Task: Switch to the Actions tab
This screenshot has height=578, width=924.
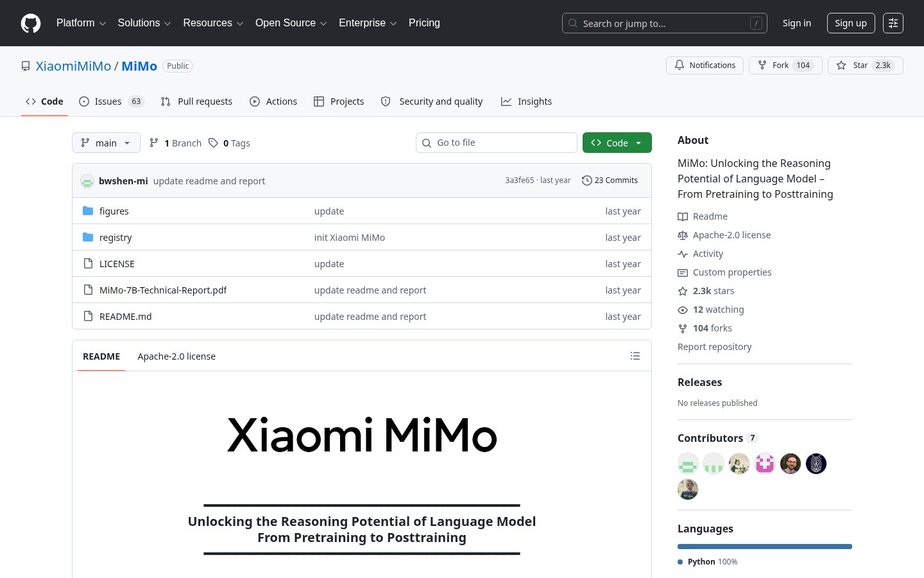Action: [x=273, y=101]
